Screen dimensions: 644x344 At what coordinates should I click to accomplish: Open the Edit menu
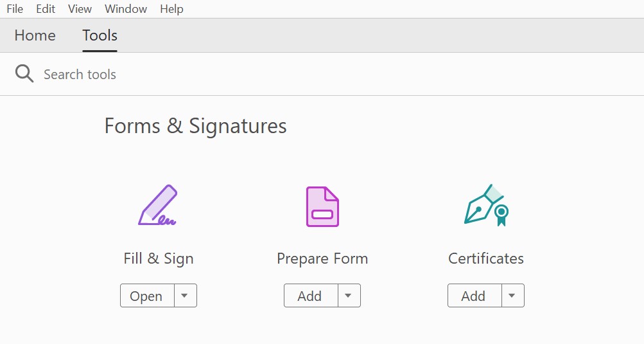(x=46, y=9)
